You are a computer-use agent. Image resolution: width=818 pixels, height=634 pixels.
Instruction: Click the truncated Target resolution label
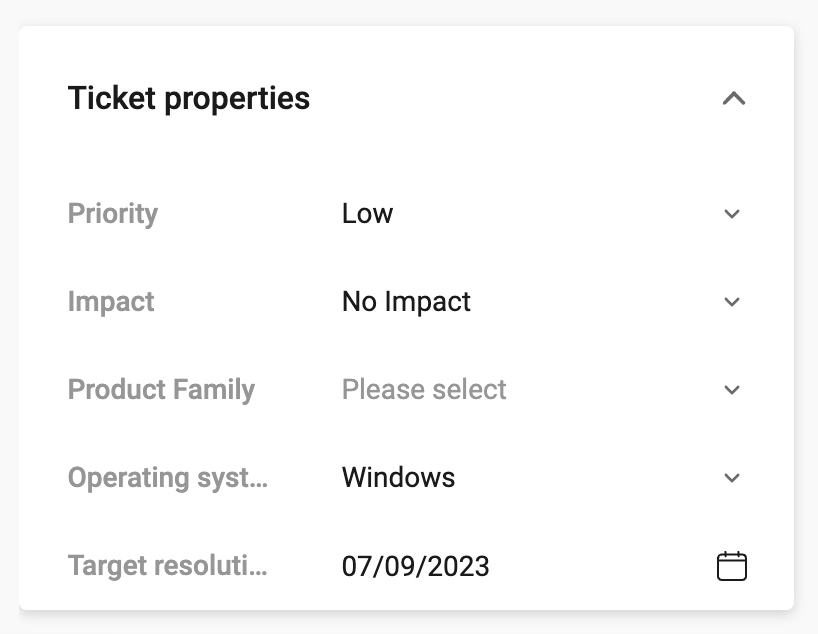[167, 566]
